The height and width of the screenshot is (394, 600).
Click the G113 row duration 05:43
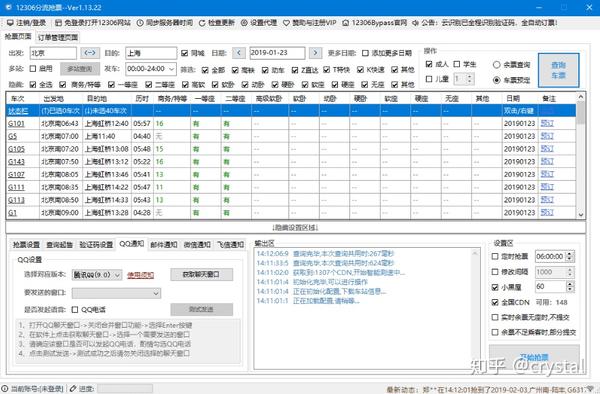click(142, 200)
